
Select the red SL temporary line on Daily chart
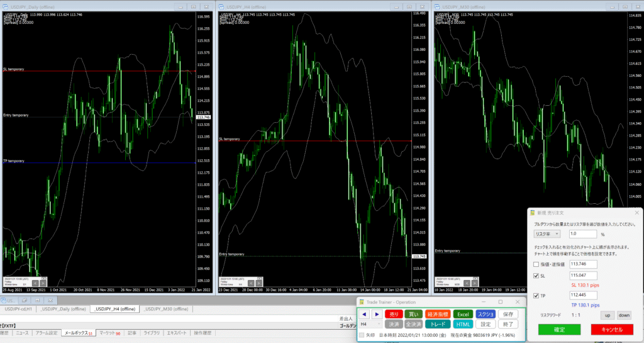(99, 71)
